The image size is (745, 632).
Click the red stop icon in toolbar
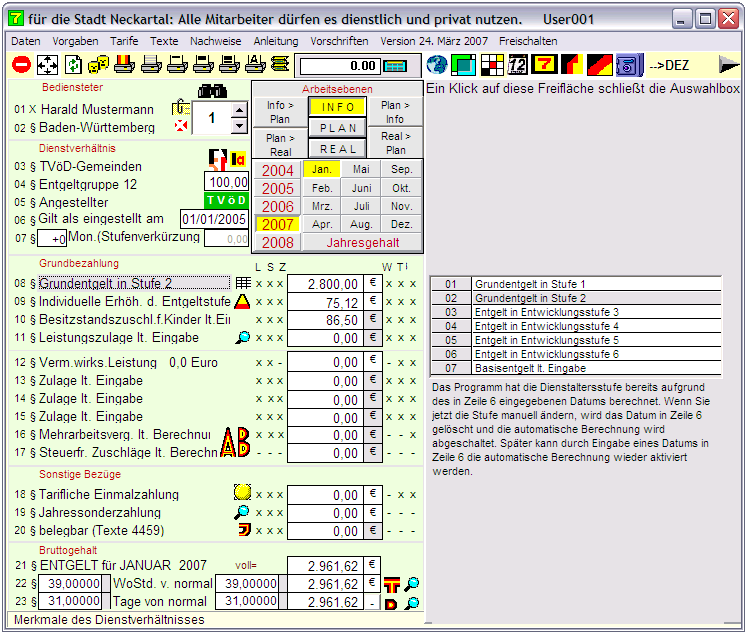coord(21,65)
